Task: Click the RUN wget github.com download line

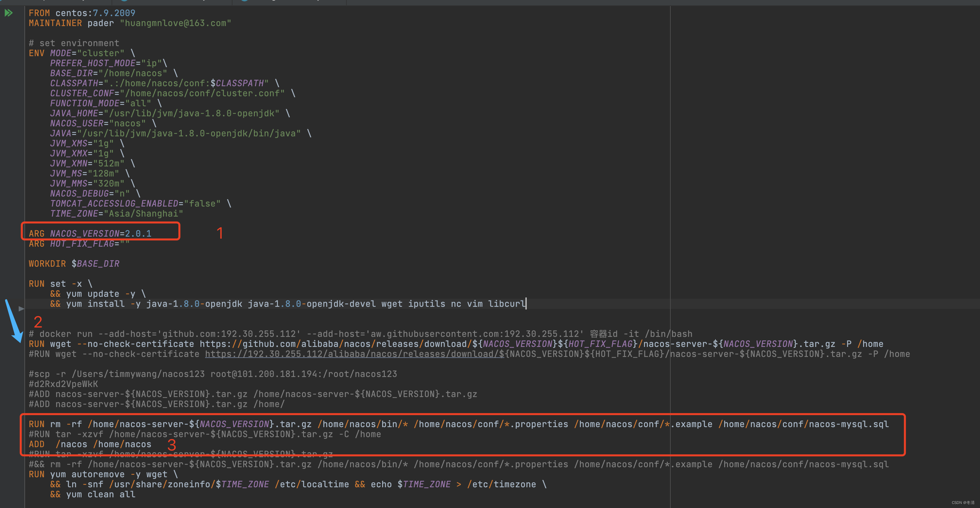Action: pyautogui.click(x=456, y=344)
